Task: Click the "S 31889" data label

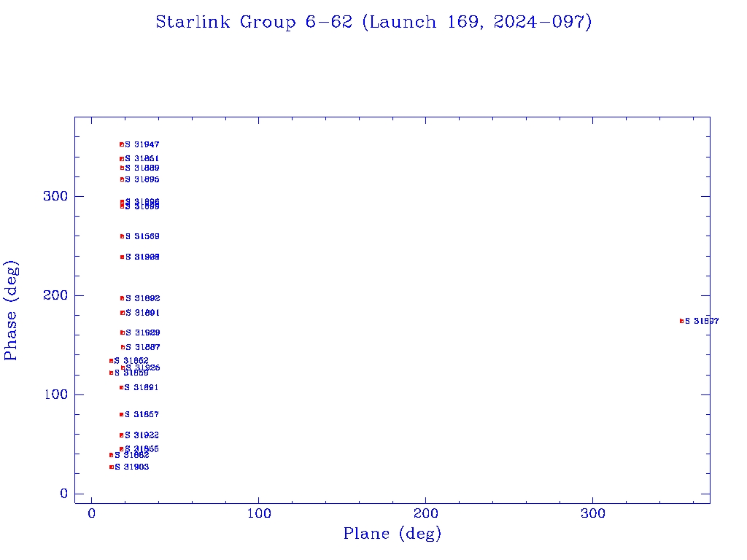Action: click(x=142, y=168)
